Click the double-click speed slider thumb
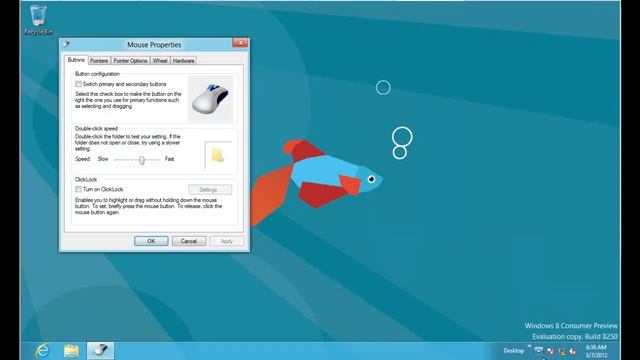This screenshot has height=360, width=640. click(x=142, y=160)
